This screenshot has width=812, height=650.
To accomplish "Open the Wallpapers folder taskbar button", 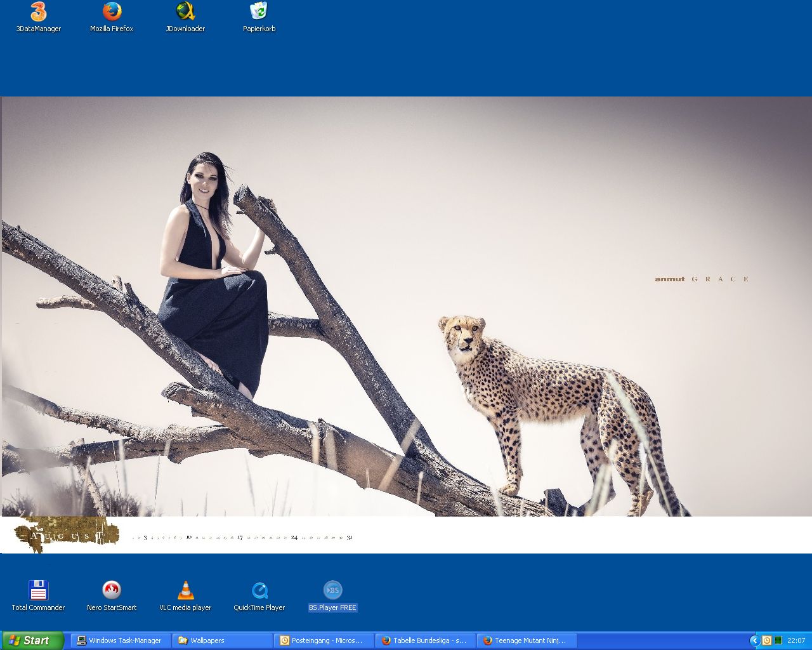I will pyautogui.click(x=222, y=640).
